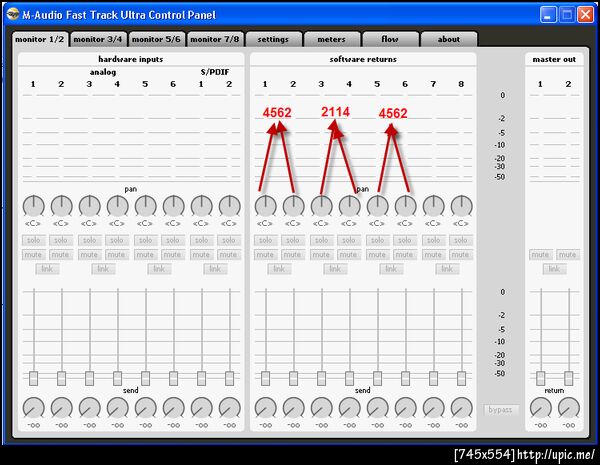Click return knob of master out 2
Viewport: 600px width, 465px height.
(x=569, y=408)
